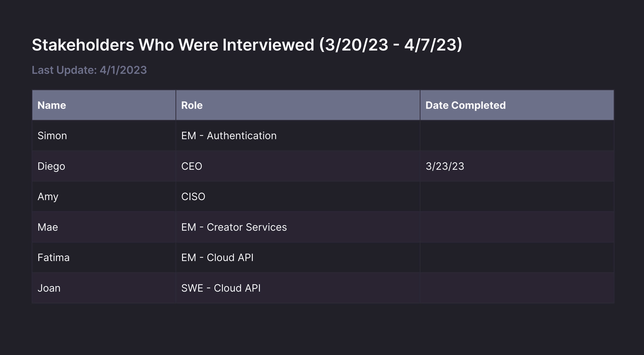Select the Amy name cell
The height and width of the screenshot is (355, 644).
(x=104, y=197)
